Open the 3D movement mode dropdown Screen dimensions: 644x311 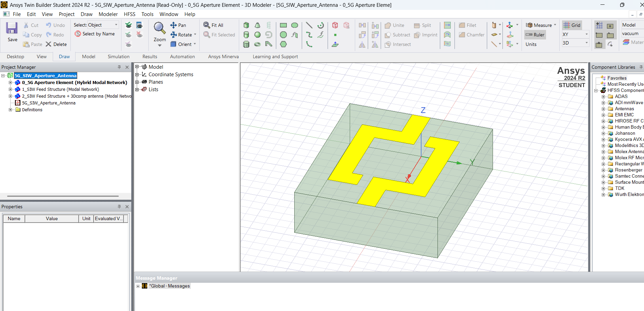[587, 43]
